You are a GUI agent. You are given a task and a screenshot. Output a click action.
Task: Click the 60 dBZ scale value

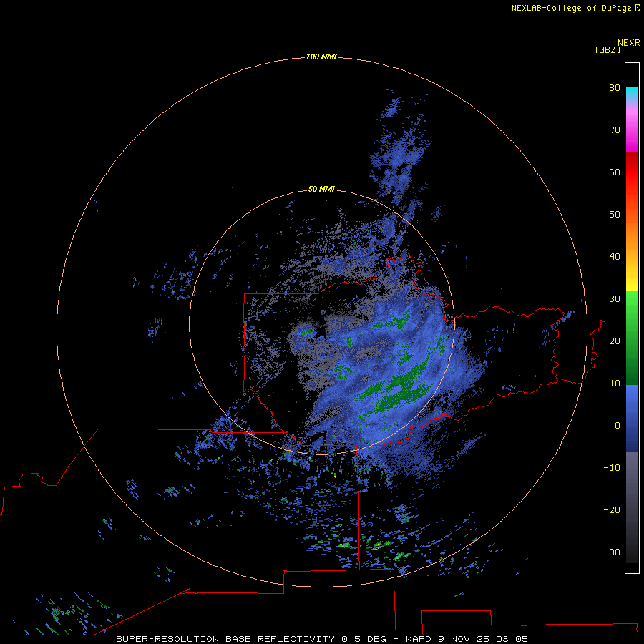615,172
